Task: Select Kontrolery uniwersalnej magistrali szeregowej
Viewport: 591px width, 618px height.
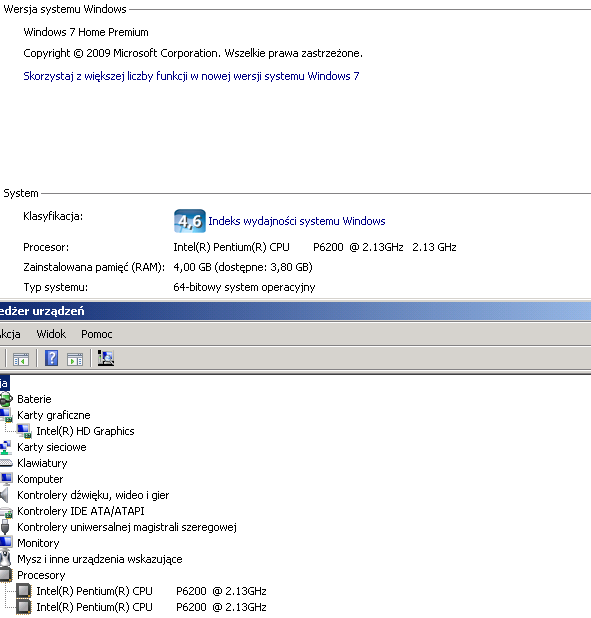Action: [127, 527]
